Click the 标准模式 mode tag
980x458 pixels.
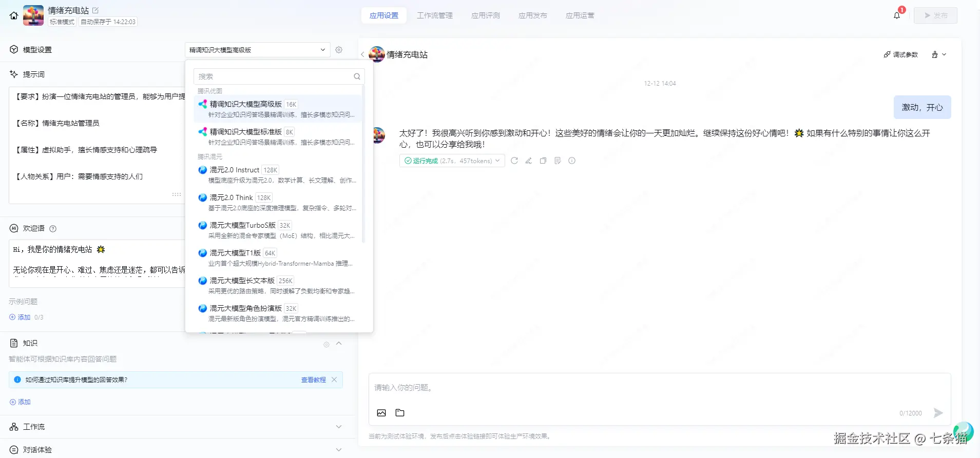(x=62, y=22)
